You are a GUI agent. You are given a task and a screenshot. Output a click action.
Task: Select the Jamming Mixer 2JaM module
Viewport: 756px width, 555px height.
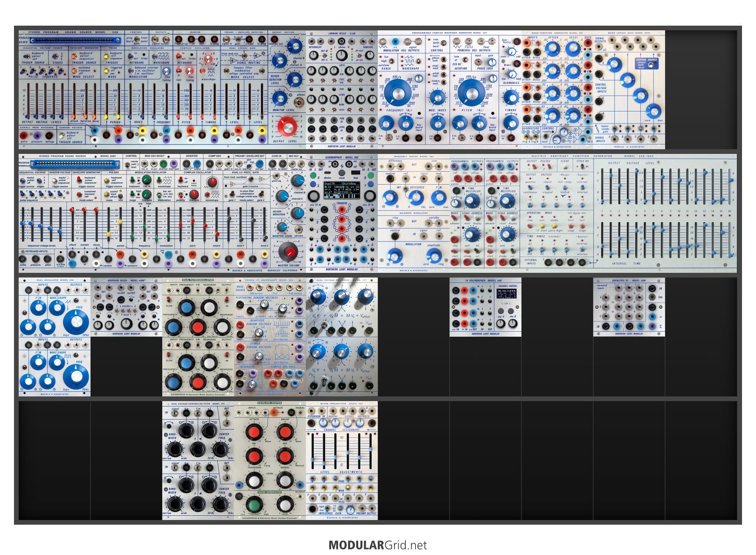pyautogui.click(x=342, y=90)
